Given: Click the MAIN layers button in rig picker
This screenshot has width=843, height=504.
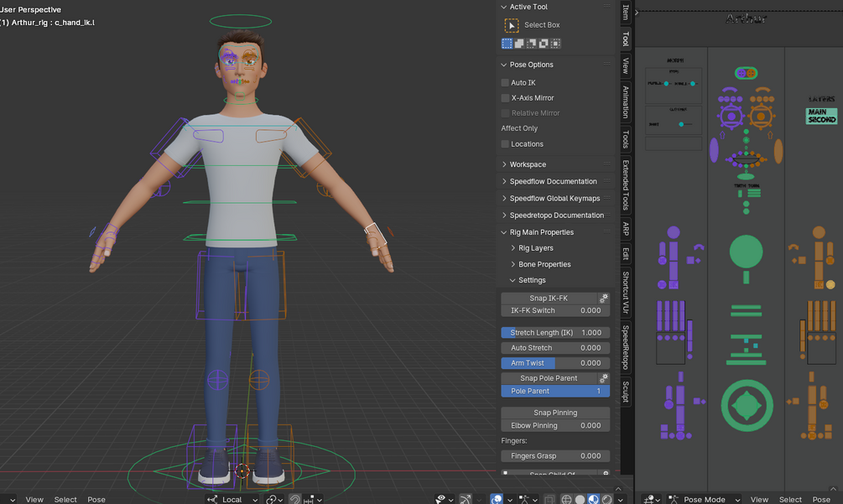Looking at the screenshot, I should click(816, 112).
